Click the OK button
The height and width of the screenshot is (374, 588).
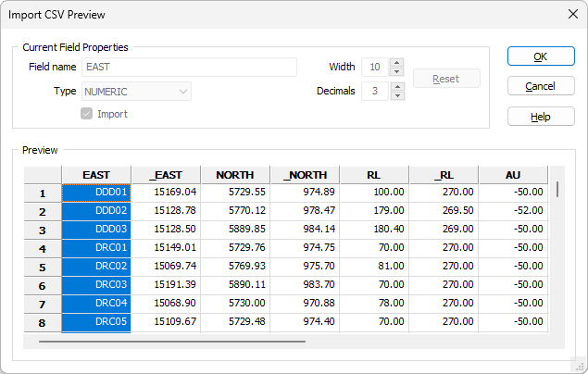coord(540,56)
